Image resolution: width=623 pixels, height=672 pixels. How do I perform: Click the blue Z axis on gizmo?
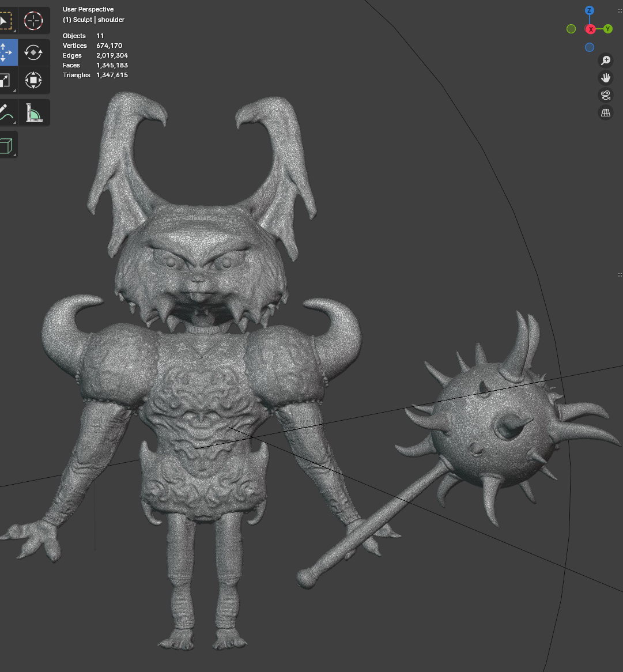click(589, 10)
